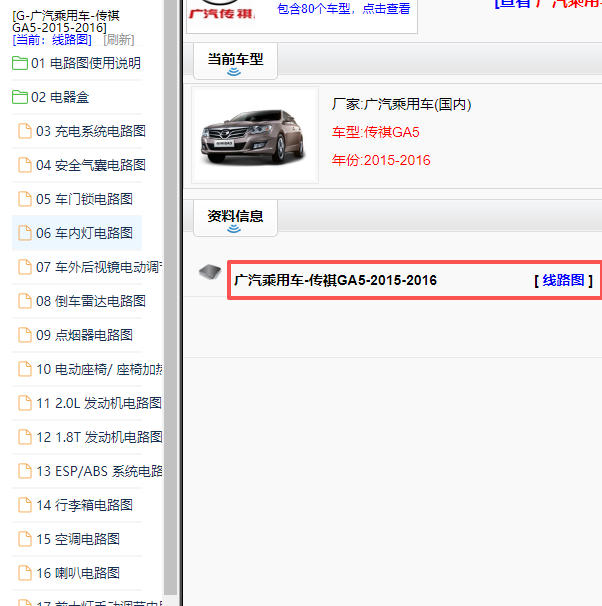Open 03 充电系统电路图
602x606 pixels.
click(x=91, y=131)
